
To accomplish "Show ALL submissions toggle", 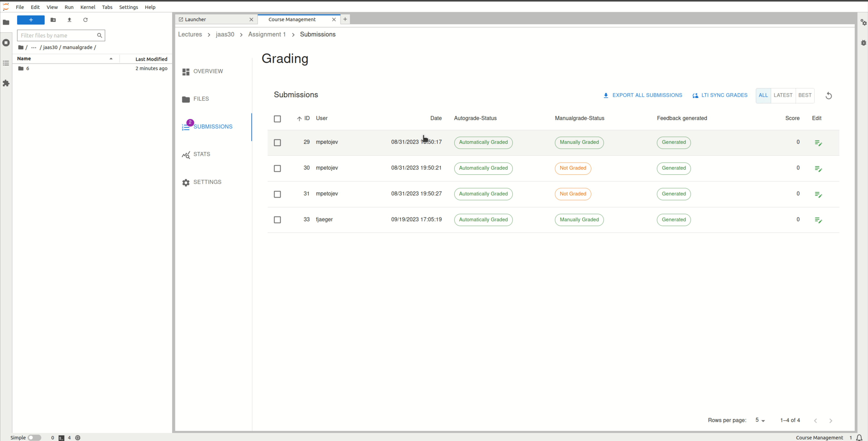I will click(x=763, y=96).
